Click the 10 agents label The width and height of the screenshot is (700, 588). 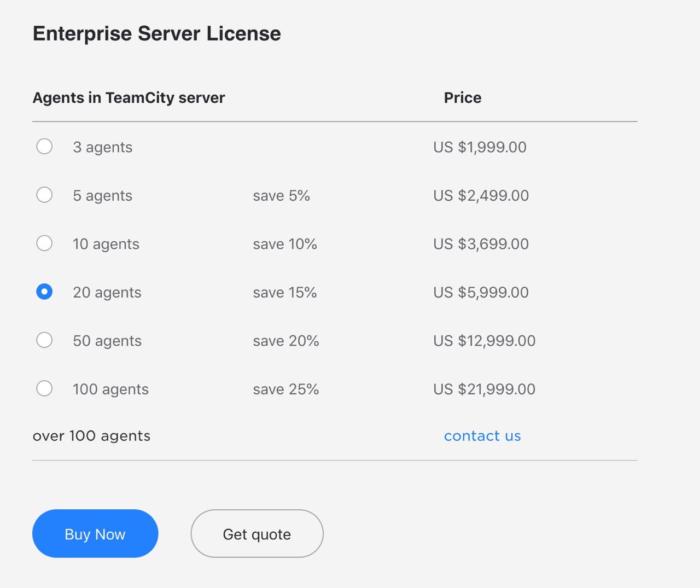tap(106, 244)
